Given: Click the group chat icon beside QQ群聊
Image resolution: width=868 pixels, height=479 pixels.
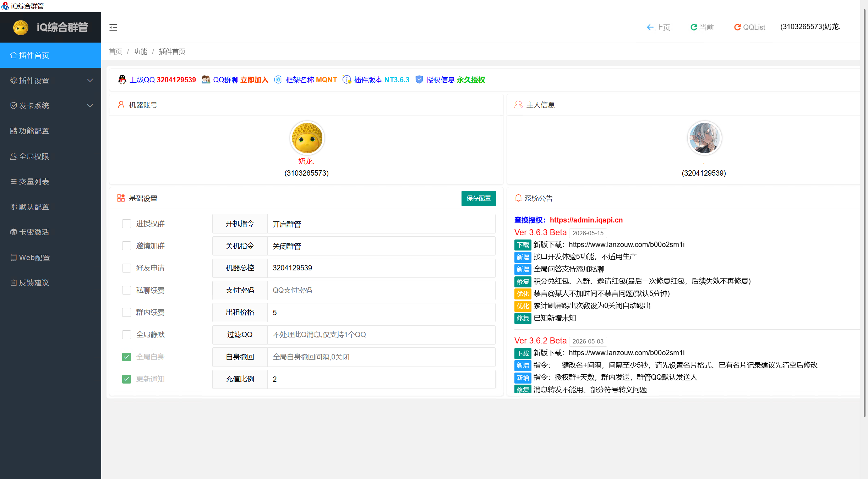Looking at the screenshot, I should [206, 79].
